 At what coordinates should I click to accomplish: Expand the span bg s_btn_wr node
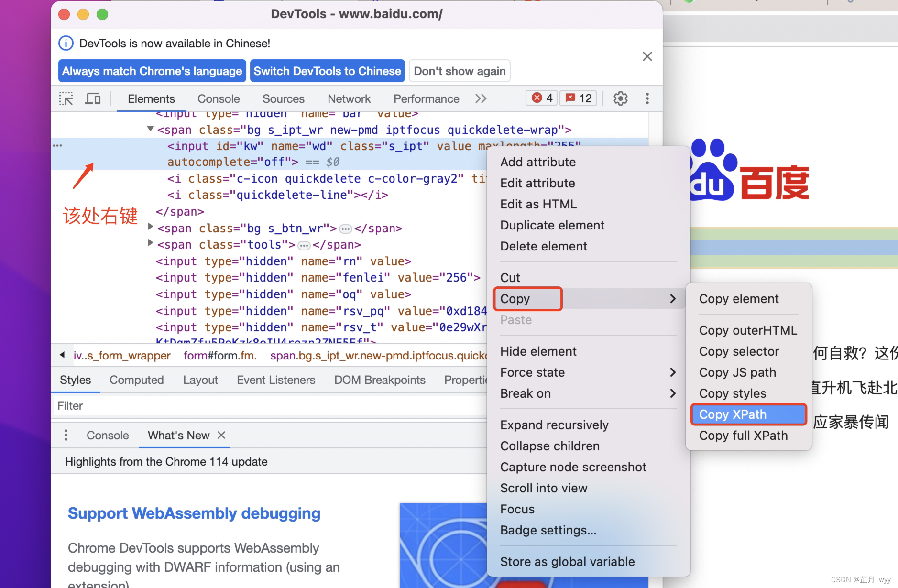click(150, 227)
